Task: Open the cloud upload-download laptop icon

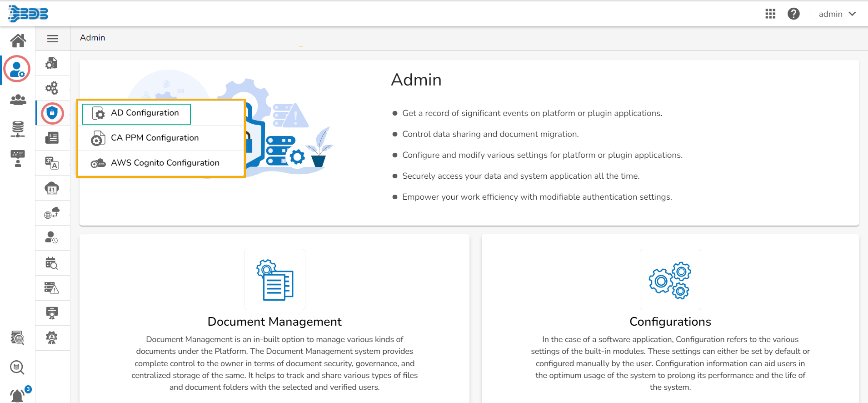Action: (x=52, y=188)
